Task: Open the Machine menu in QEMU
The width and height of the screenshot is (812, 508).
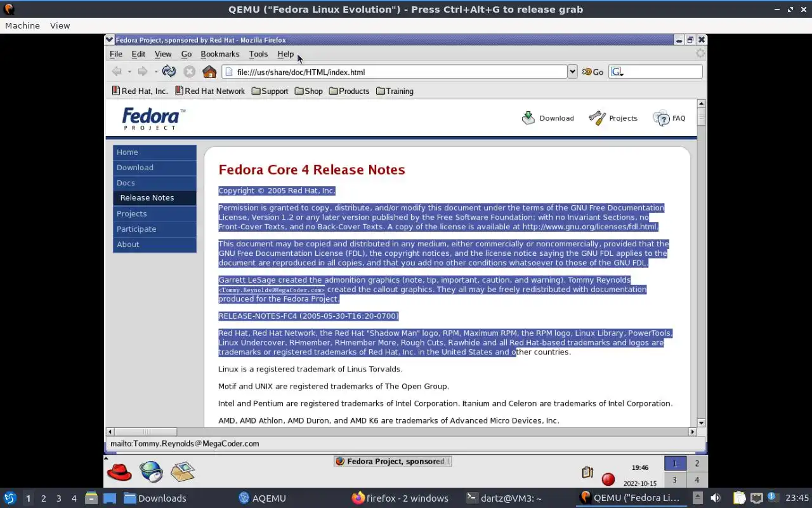Action: [x=22, y=25]
